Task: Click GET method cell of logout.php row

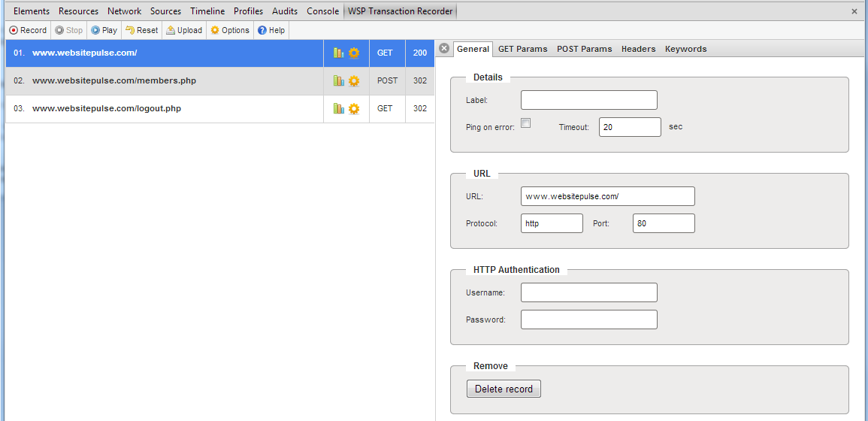Action: point(388,108)
